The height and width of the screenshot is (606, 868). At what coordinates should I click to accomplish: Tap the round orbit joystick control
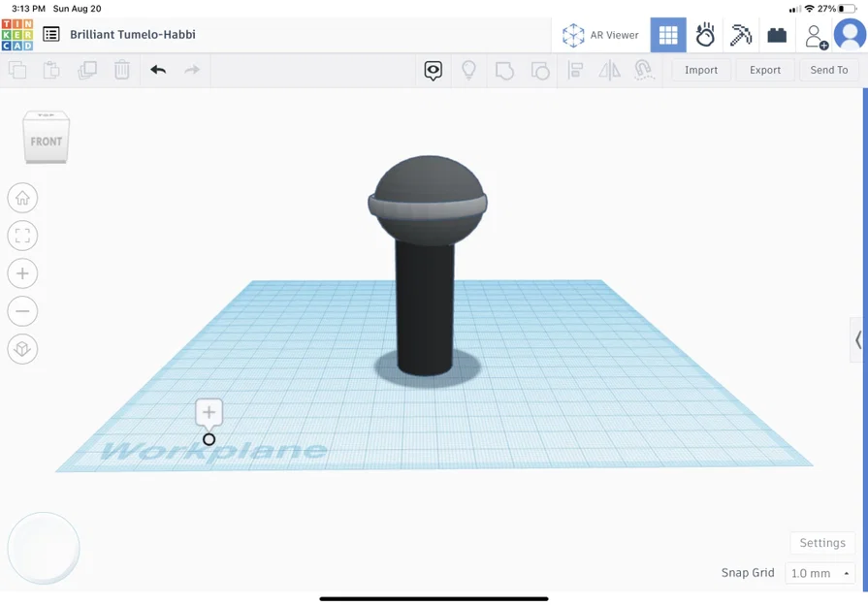(x=44, y=548)
